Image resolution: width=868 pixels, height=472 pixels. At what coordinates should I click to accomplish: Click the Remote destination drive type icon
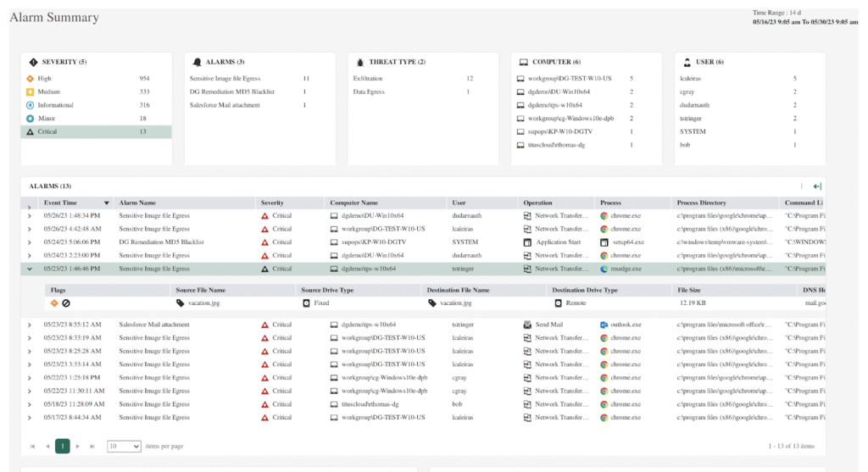559,303
